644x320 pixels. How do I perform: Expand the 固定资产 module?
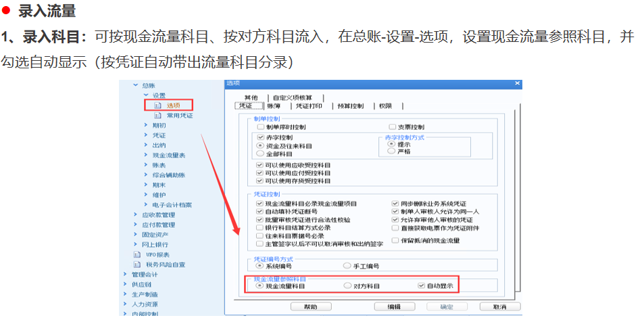136,235
